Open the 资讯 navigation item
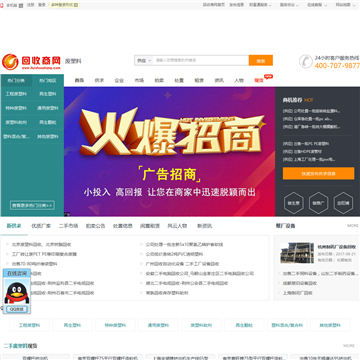Viewport: 360px width, 360px height. 219,80
